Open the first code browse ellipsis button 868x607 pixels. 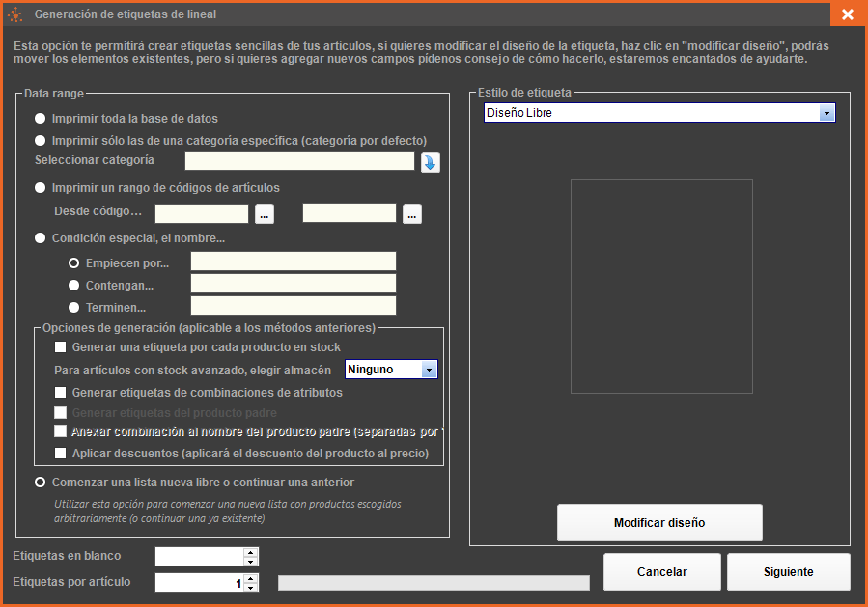click(x=265, y=214)
